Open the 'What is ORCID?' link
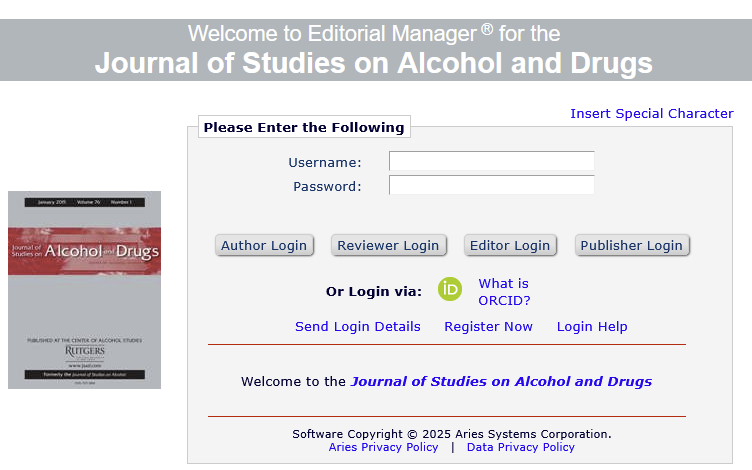This screenshot has width=752, height=470. pos(503,292)
